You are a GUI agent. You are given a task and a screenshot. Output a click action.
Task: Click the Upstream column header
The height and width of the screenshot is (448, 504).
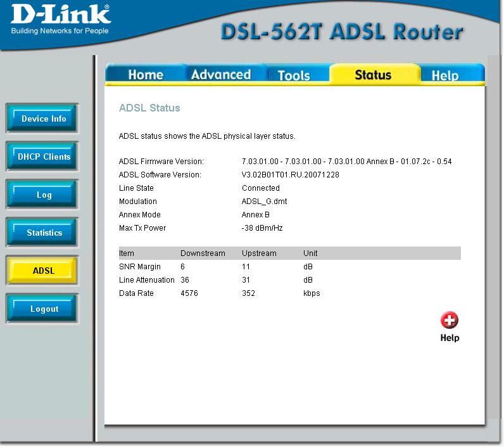click(x=259, y=253)
